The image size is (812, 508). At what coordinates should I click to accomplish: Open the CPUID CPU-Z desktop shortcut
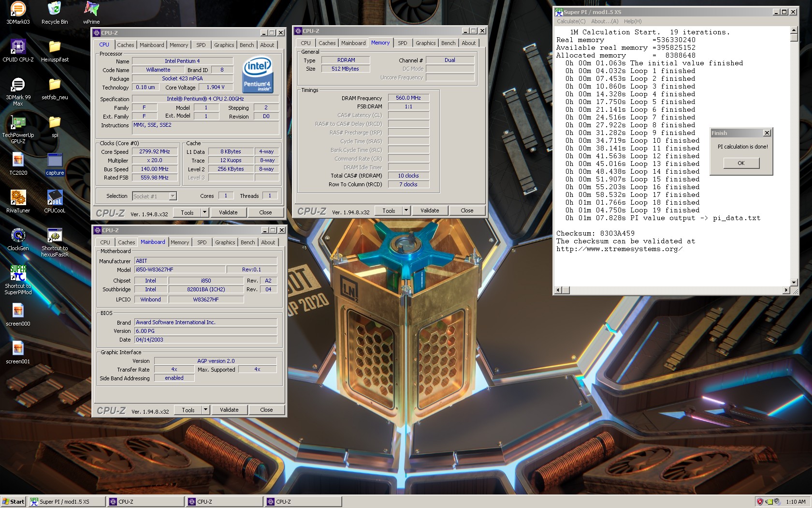click(x=18, y=51)
